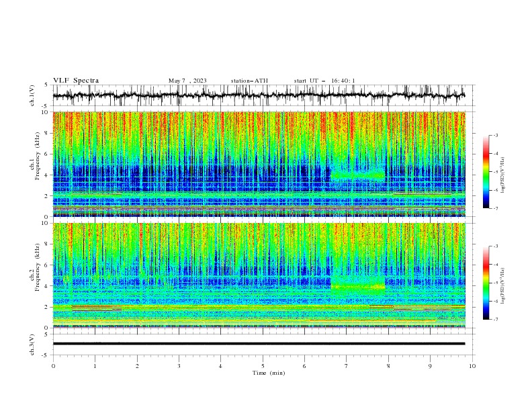Click the ch.3 flat black trace
Viewport: 532px width, 411px height.
point(259,344)
